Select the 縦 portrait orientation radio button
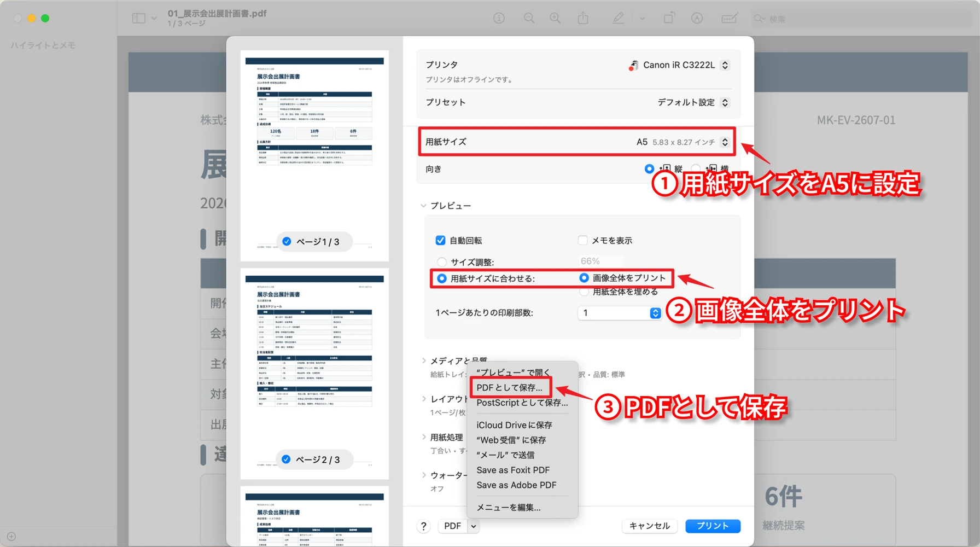The height and width of the screenshot is (547, 980). (649, 168)
